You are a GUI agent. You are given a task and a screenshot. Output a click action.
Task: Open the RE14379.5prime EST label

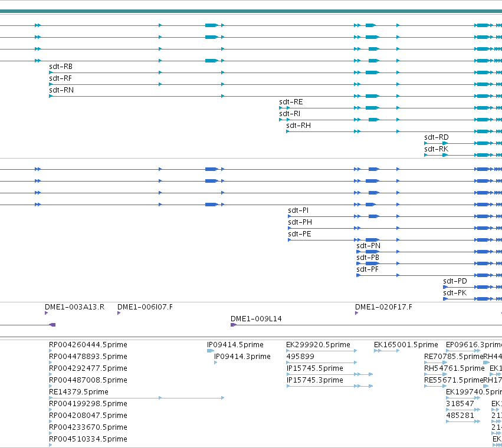[x=78, y=392]
